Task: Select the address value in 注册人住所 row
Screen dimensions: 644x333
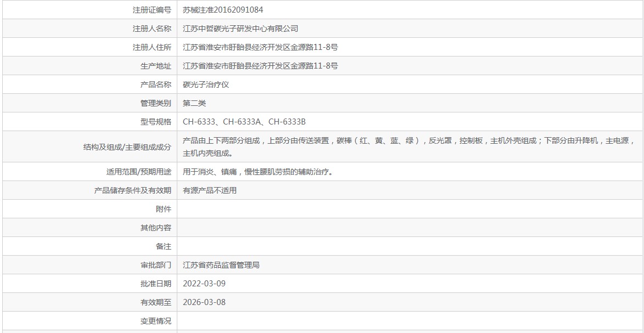Action: pos(260,47)
